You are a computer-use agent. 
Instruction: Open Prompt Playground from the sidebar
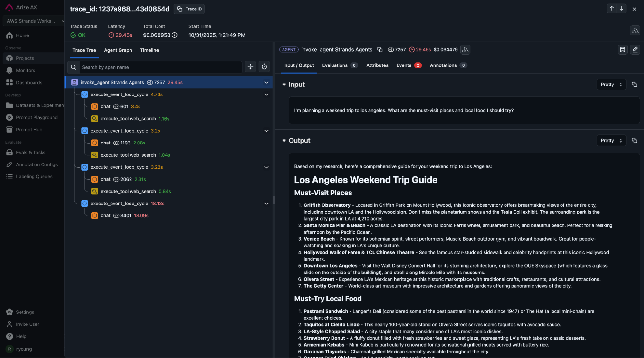pos(37,117)
